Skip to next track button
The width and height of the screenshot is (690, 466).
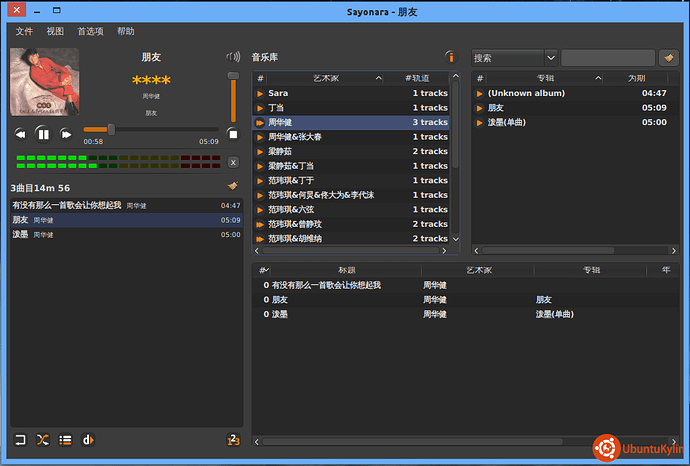point(66,134)
